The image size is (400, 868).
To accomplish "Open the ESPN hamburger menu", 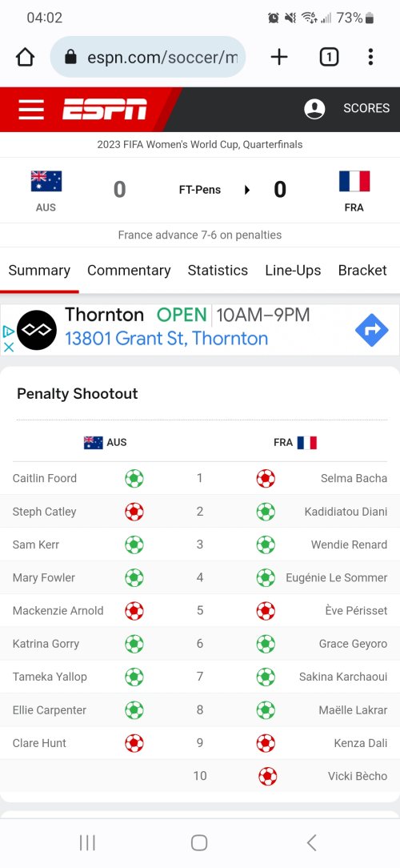I will (31, 109).
